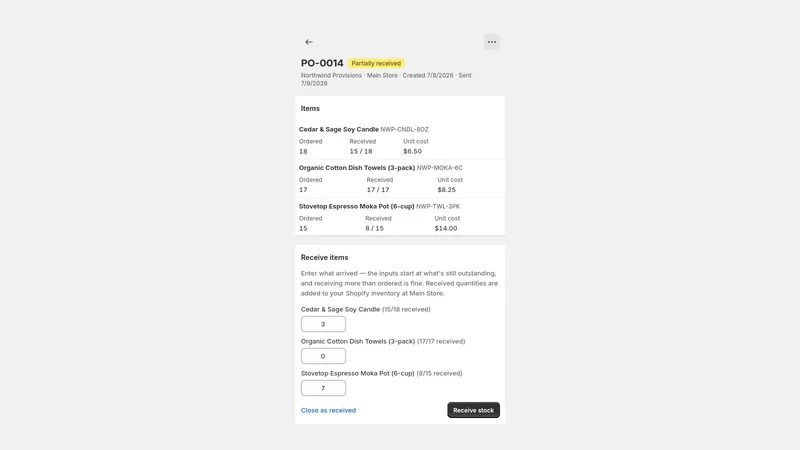Select the PO-0014 order title

322,63
